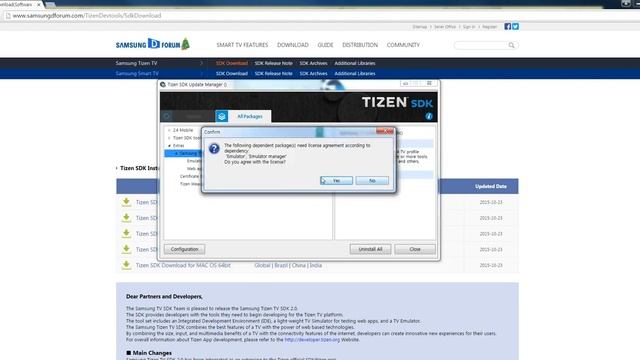
Task: Click the Samsung Tizen TV navigation item
Action: [136, 63]
